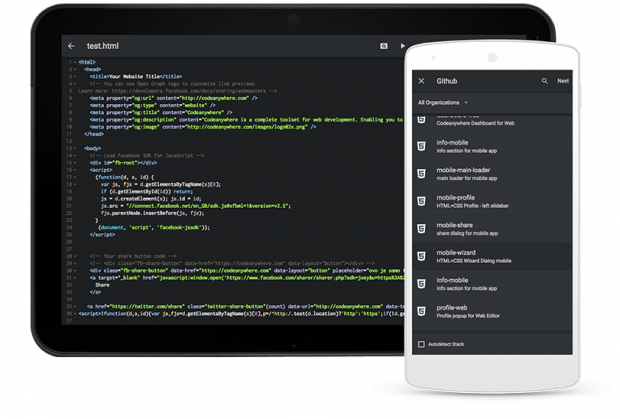Viewport: 620px width, 419px height.
Task: Choose the profile-web repository name
Action: (452, 308)
